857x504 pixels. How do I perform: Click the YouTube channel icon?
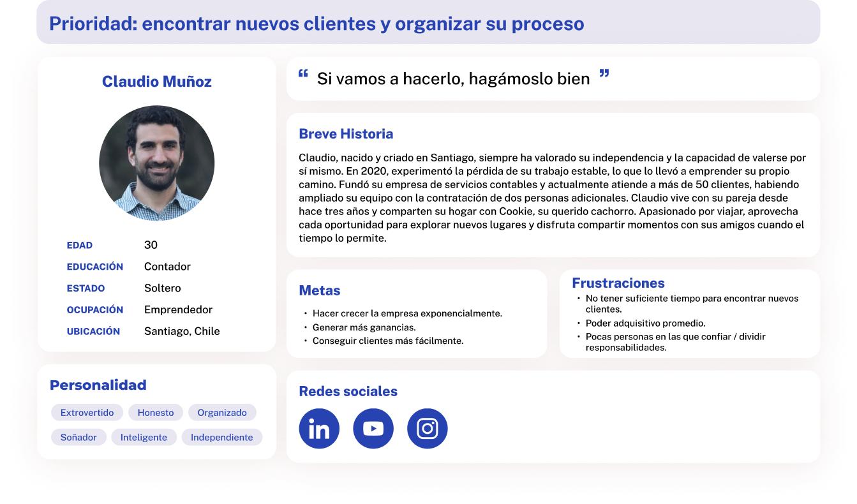pyautogui.click(x=373, y=428)
